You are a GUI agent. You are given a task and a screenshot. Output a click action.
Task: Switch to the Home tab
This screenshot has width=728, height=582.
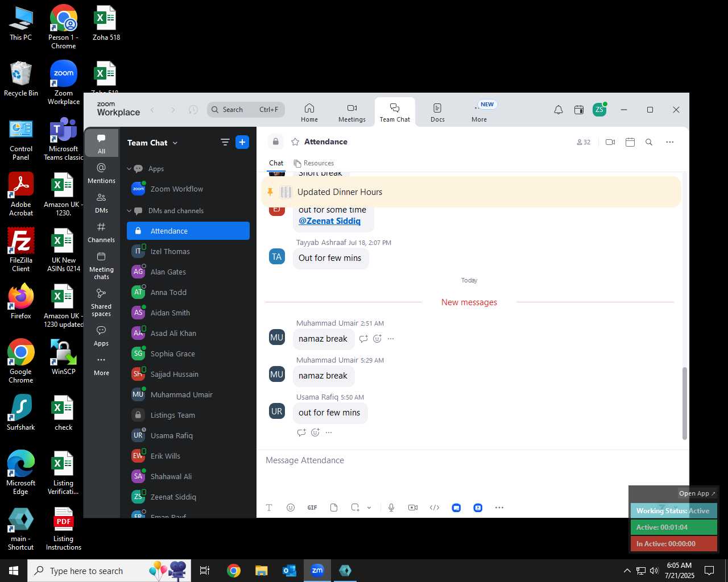tap(309, 113)
